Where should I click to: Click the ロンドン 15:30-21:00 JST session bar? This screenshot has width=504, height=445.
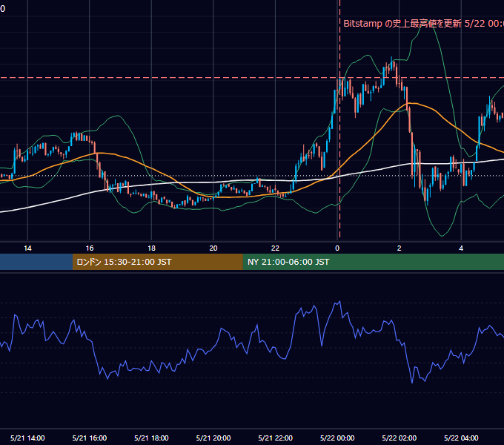click(157, 262)
